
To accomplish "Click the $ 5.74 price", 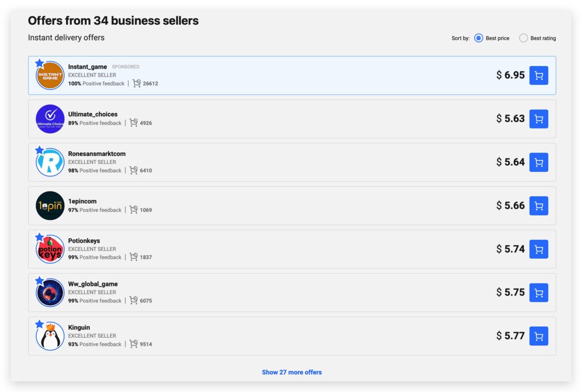I will pyautogui.click(x=510, y=249).
